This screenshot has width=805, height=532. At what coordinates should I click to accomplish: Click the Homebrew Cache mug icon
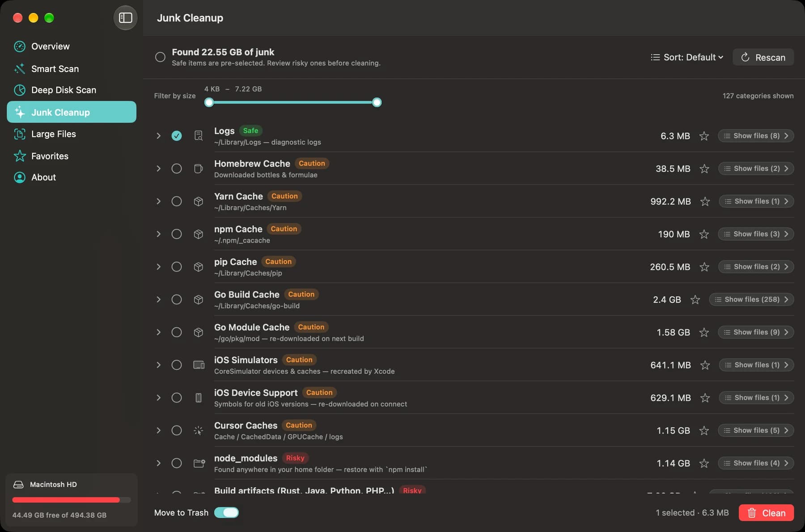point(199,169)
